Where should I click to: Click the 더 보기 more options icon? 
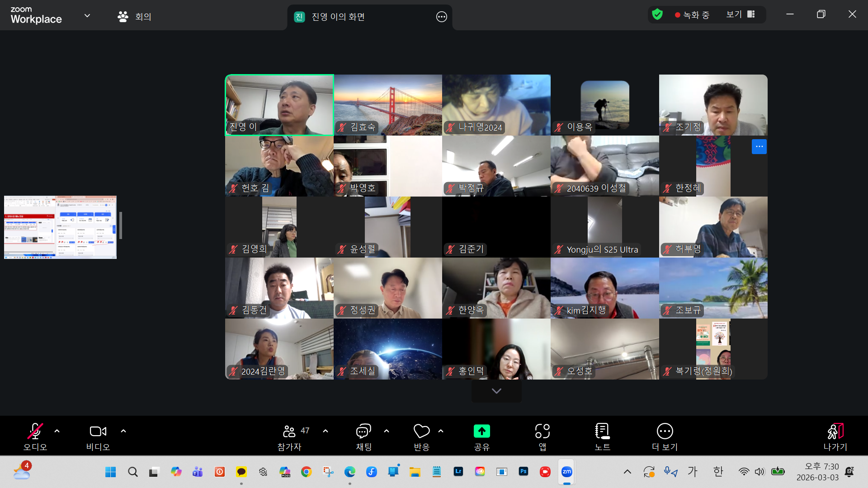[x=665, y=432]
